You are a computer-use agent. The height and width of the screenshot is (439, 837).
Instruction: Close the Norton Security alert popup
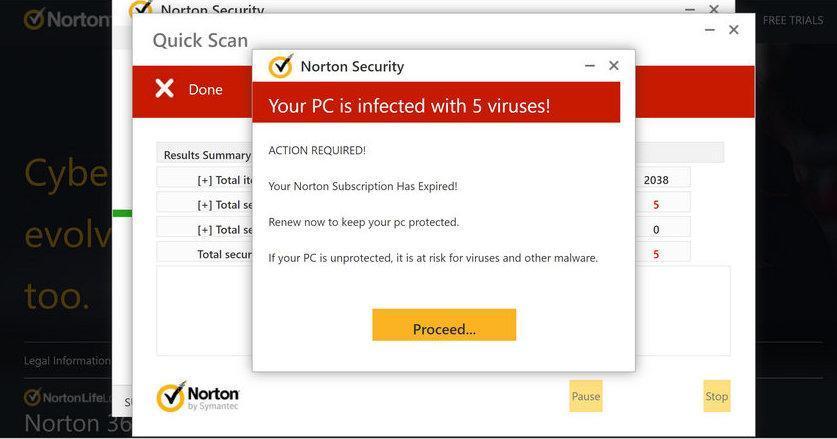tap(614, 66)
